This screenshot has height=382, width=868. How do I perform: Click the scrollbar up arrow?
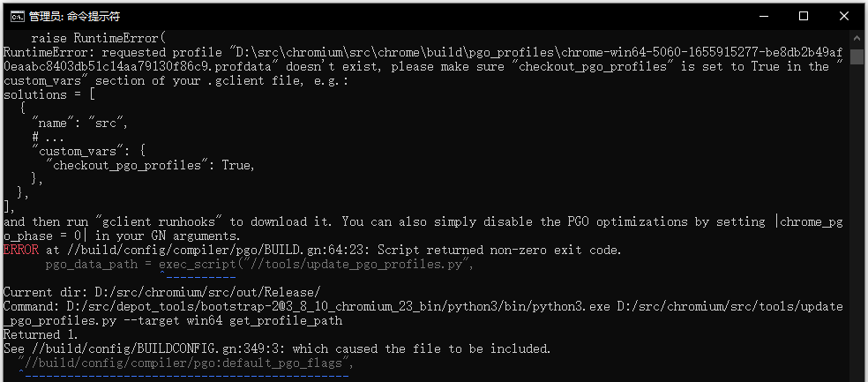pyautogui.click(x=857, y=39)
